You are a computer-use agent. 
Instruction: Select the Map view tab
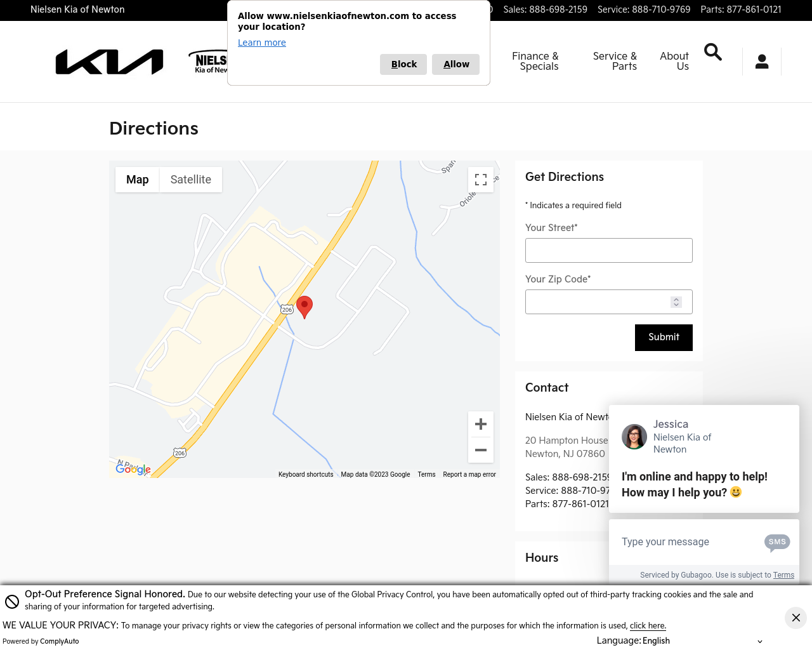[x=137, y=180]
